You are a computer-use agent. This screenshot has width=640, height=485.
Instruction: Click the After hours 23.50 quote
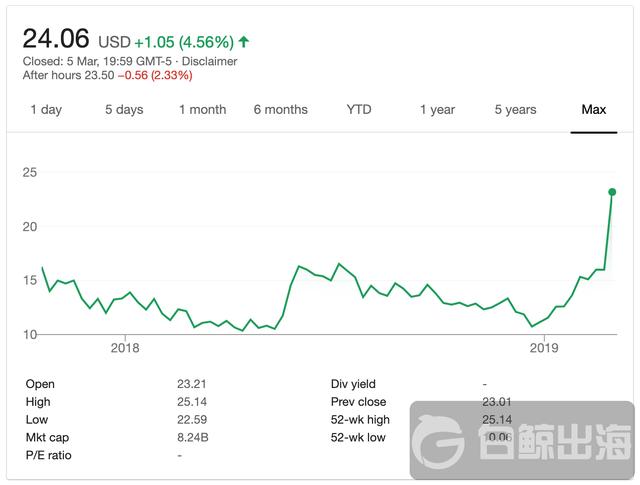tap(66, 76)
